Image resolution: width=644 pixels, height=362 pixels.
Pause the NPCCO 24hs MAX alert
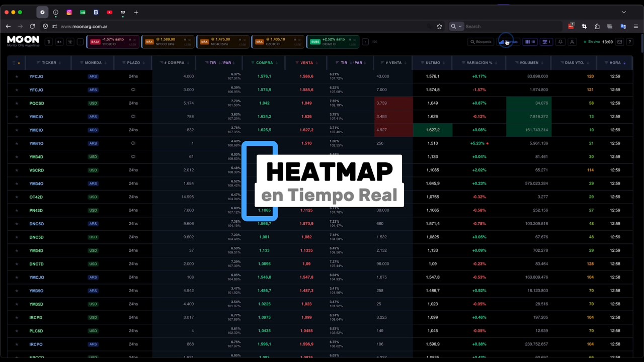(x=185, y=39)
